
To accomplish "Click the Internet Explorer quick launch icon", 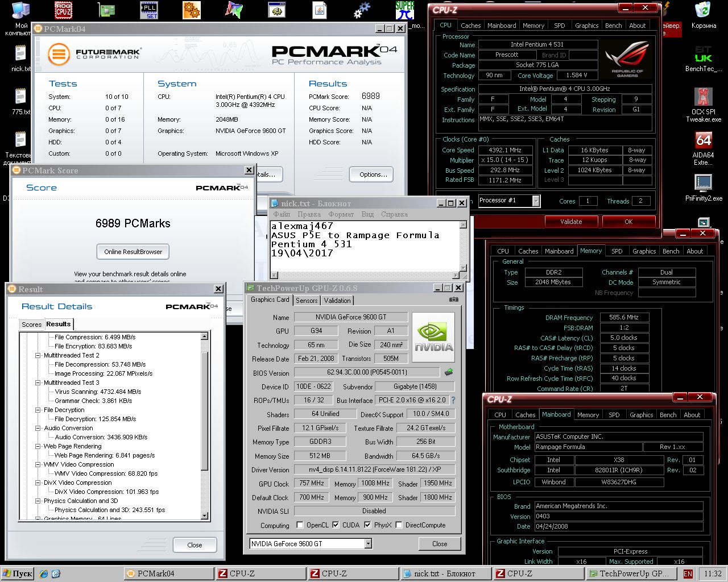I will tap(44, 574).
